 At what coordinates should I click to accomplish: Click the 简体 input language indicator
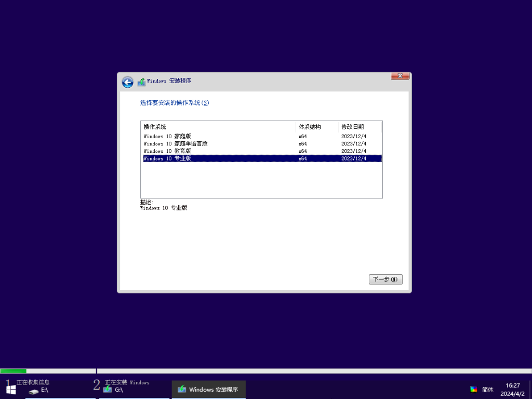click(x=487, y=389)
